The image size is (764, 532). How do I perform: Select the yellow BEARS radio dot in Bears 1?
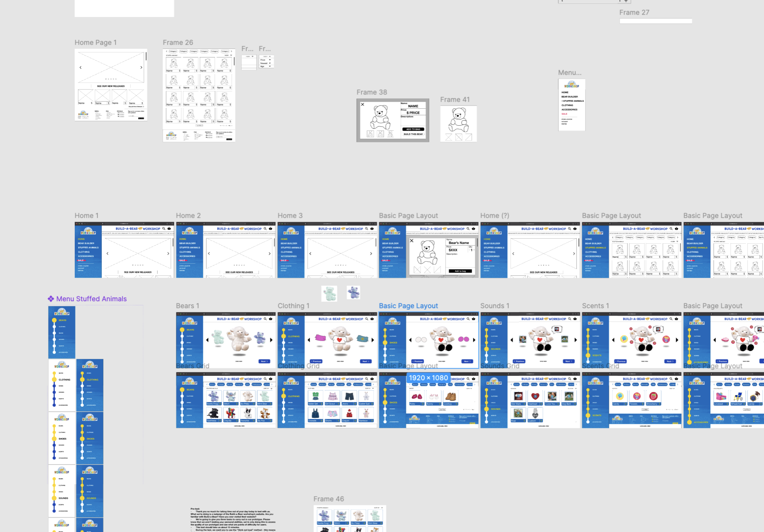click(182, 330)
